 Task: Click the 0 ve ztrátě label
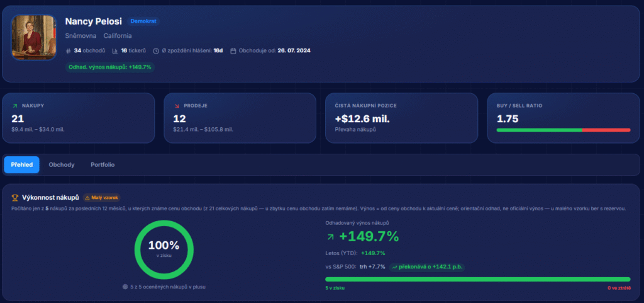(619, 289)
